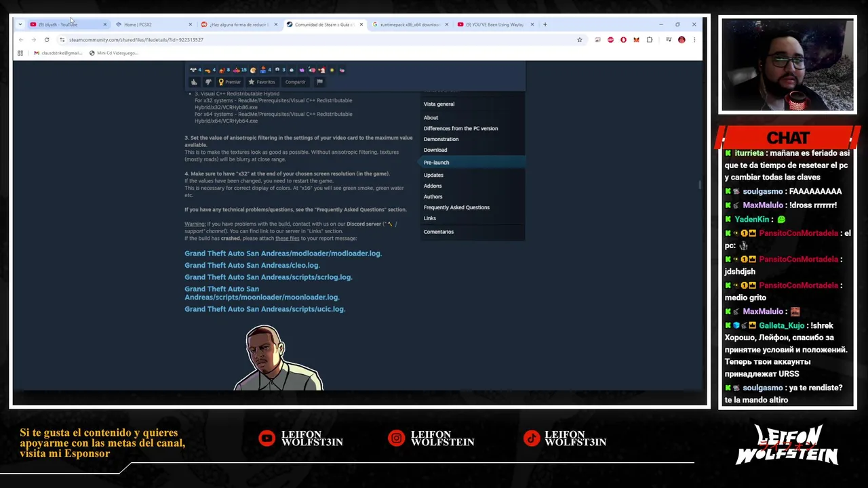The width and height of the screenshot is (868, 488).
Task: Close the 'Comunidad de Steam' tab
Action: pyautogui.click(x=361, y=24)
